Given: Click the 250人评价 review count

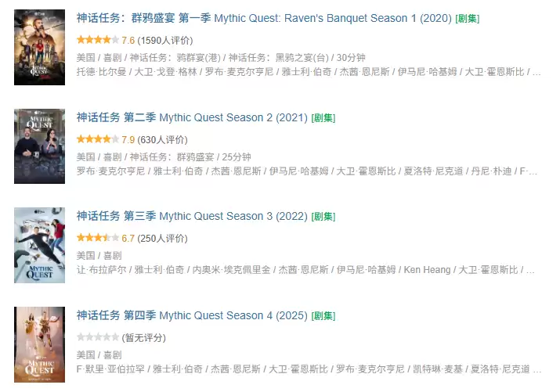Looking at the screenshot, I should tap(163, 238).
